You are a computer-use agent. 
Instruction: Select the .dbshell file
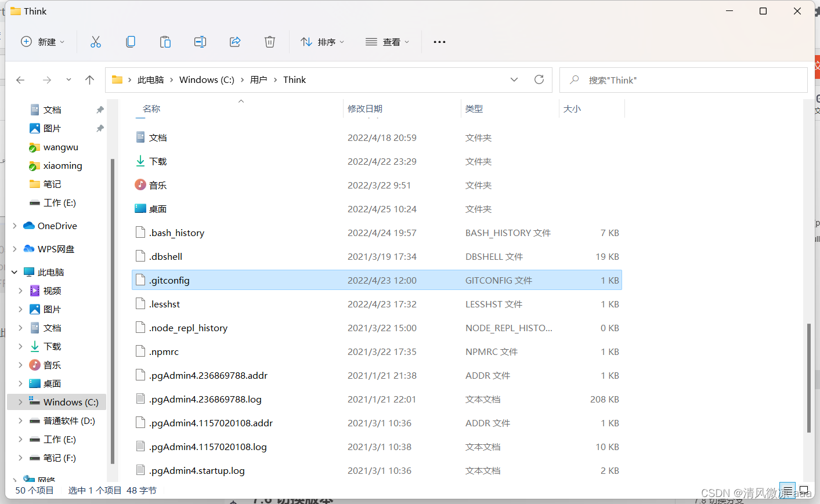coord(377,256)
